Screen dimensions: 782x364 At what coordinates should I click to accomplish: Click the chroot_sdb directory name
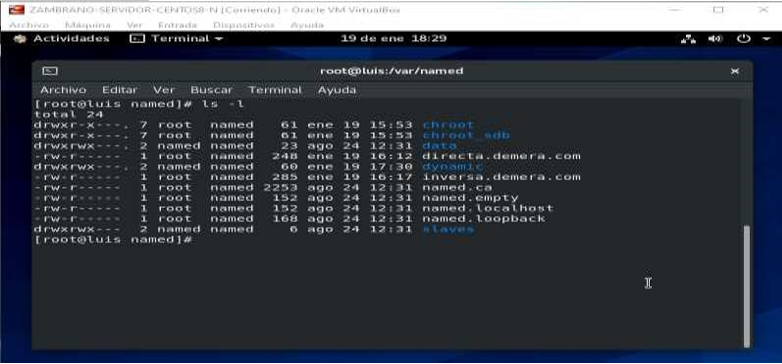pyautogui.click(x=466, y=135)
